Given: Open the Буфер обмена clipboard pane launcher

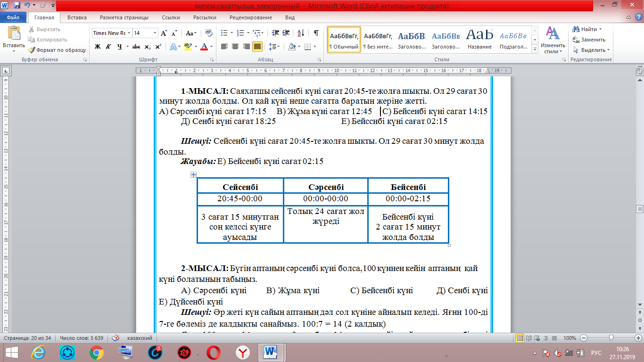Looking at the screenshot, I should pyautogui.click(x=85, y=60).
